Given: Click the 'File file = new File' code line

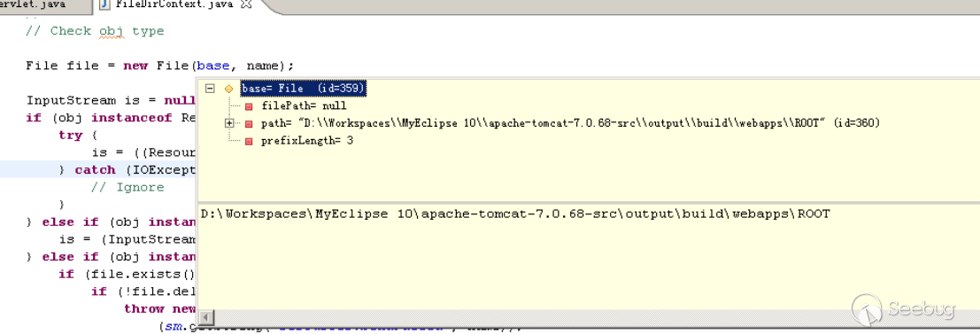Looking at the screenshot, I should (160, 66).
